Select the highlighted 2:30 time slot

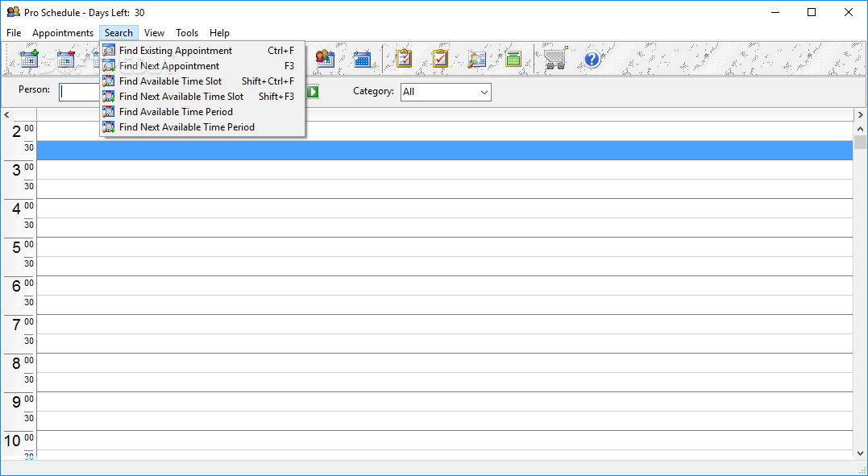point(445,150)
